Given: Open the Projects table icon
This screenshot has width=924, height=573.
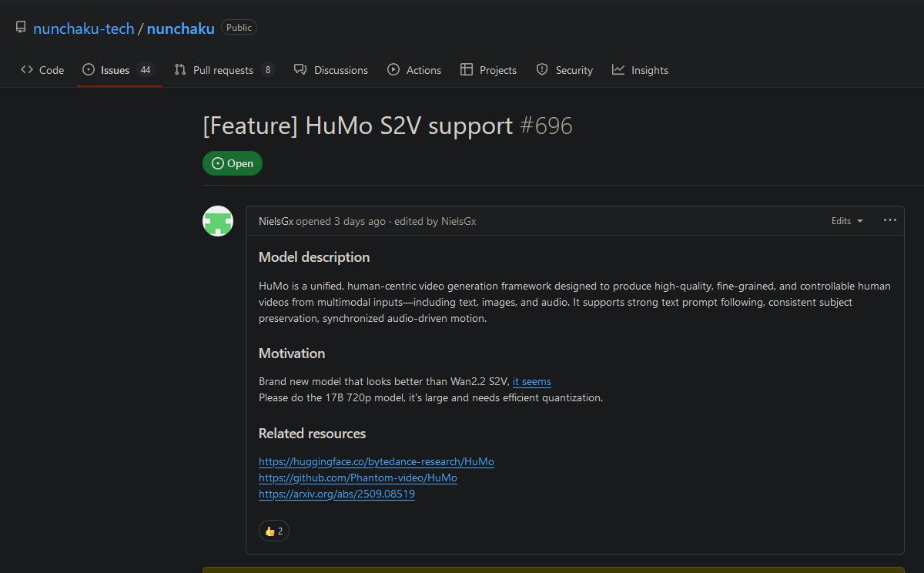Looking at the screenshot, I should click(x=467, y=69).
